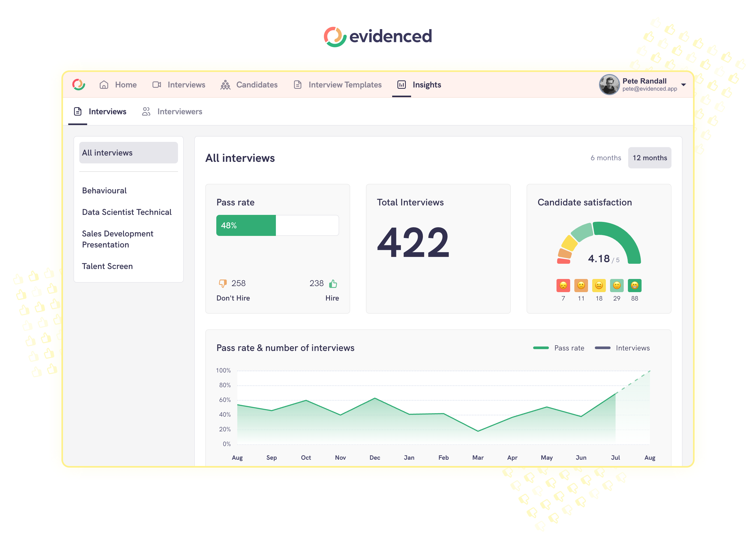Click the Interviews video camera icon

(x=156, y=85)
